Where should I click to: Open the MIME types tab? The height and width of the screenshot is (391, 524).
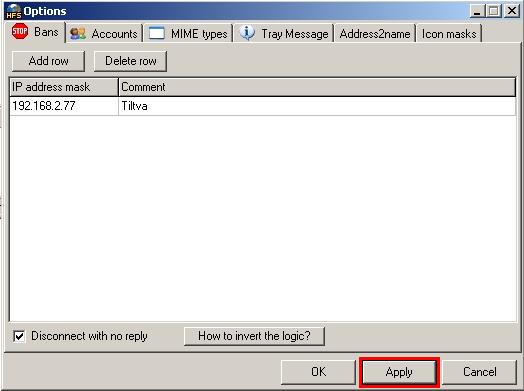coord(188,34)
